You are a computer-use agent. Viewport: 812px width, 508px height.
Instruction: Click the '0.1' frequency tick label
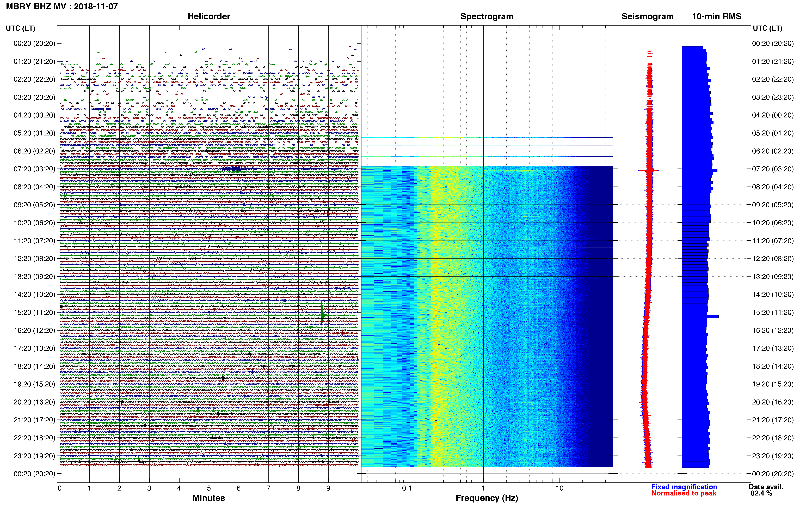[407, 488]
